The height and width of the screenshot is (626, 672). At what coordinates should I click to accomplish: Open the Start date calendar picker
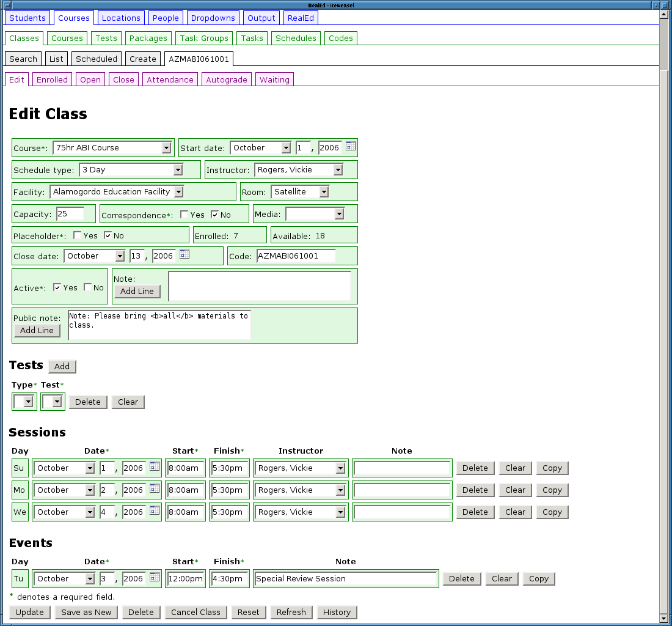point(351,146)
